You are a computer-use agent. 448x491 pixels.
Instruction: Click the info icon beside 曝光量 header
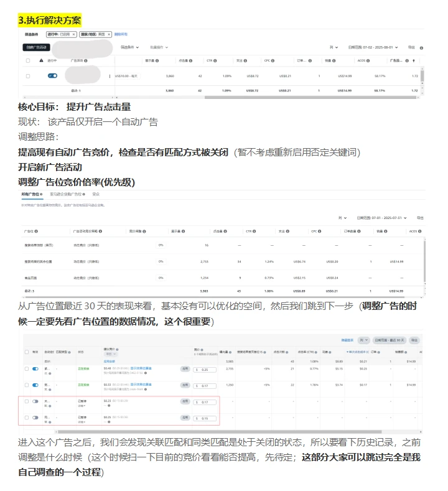click(x=230, y=352)
